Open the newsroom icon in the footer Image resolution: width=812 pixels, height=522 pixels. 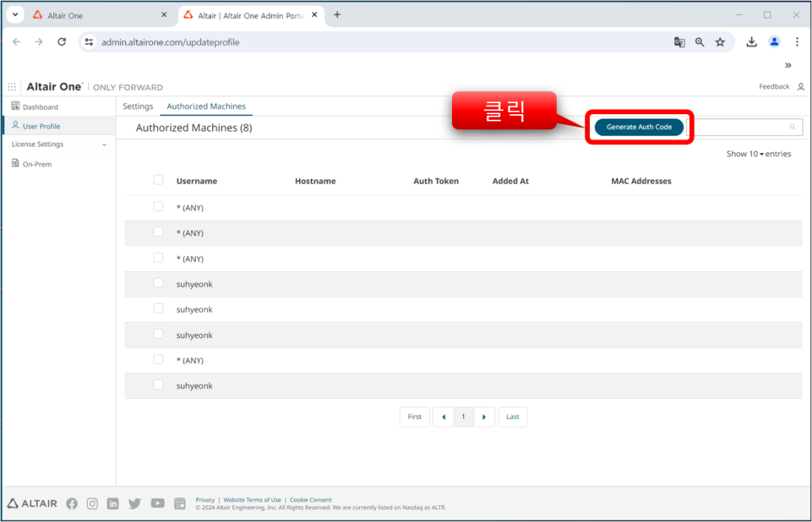(x=180, y=503)
